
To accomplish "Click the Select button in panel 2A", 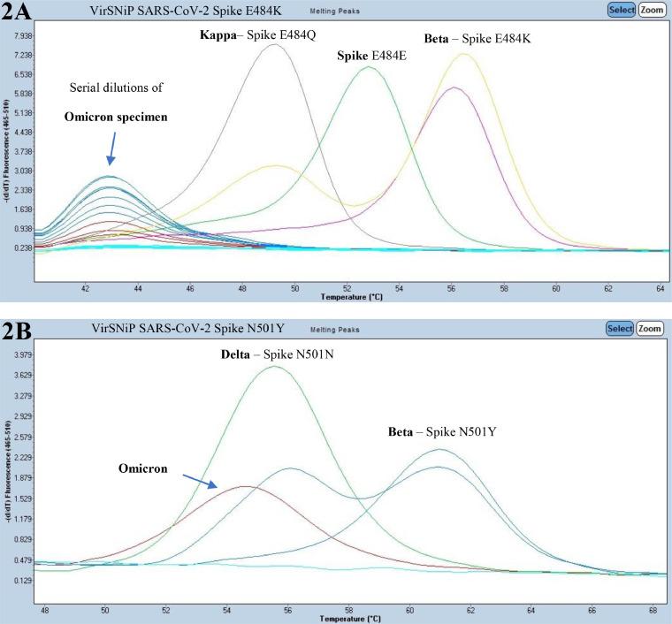I will (619, 10).
